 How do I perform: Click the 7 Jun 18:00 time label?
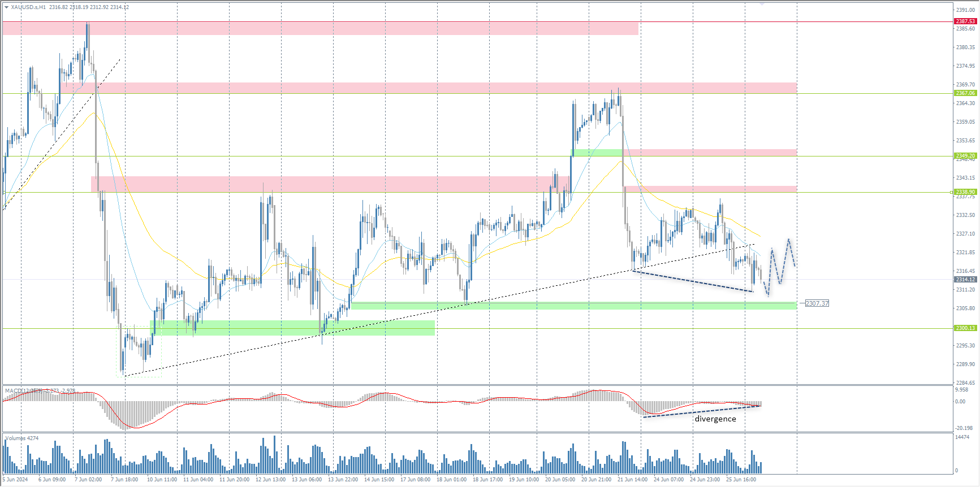coord(124,480)
